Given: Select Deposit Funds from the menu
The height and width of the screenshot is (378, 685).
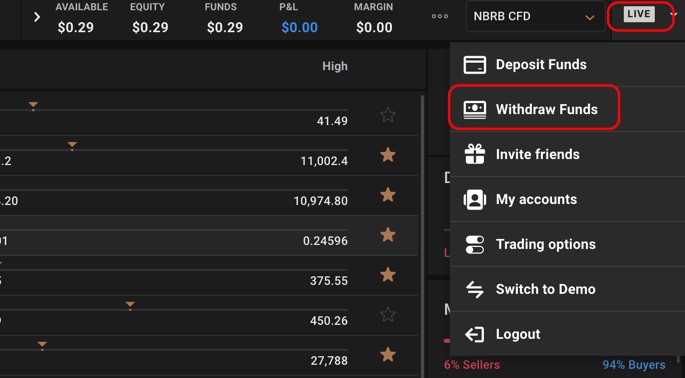Looking at the screenshot, I should point(567,65).
